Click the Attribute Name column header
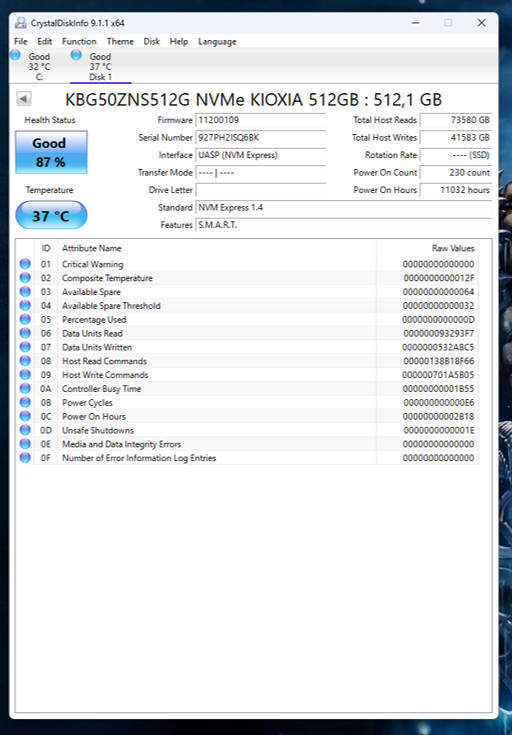The height and width of the screenshot is (735, 512). point(217,248)
